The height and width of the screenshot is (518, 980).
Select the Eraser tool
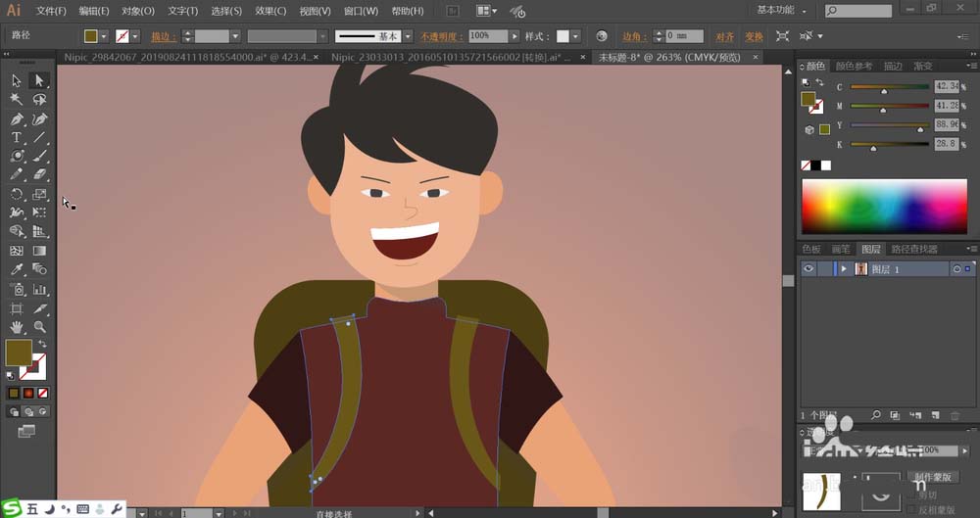pos(39,174)
